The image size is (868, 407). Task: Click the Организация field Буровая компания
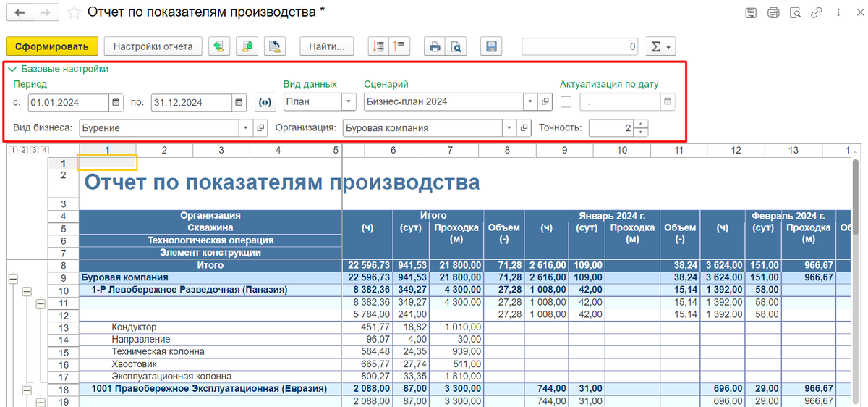[x=423, y=128]
